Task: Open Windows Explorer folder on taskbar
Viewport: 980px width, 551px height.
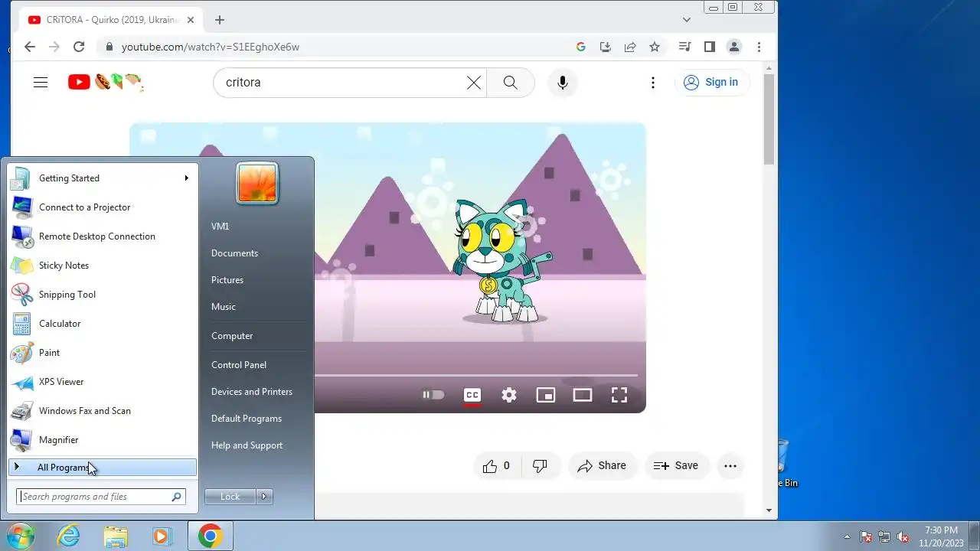Action: coord(116,536)
